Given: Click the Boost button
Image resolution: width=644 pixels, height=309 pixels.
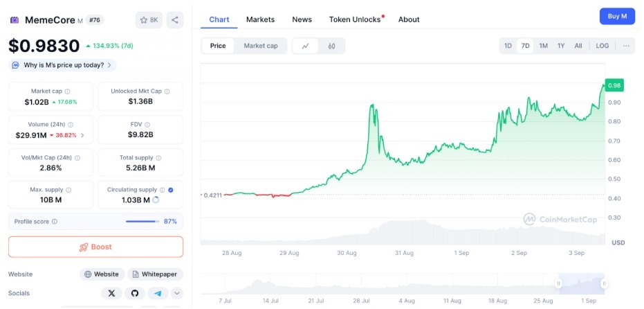Looking at the screenshot, I should (95, 247).
